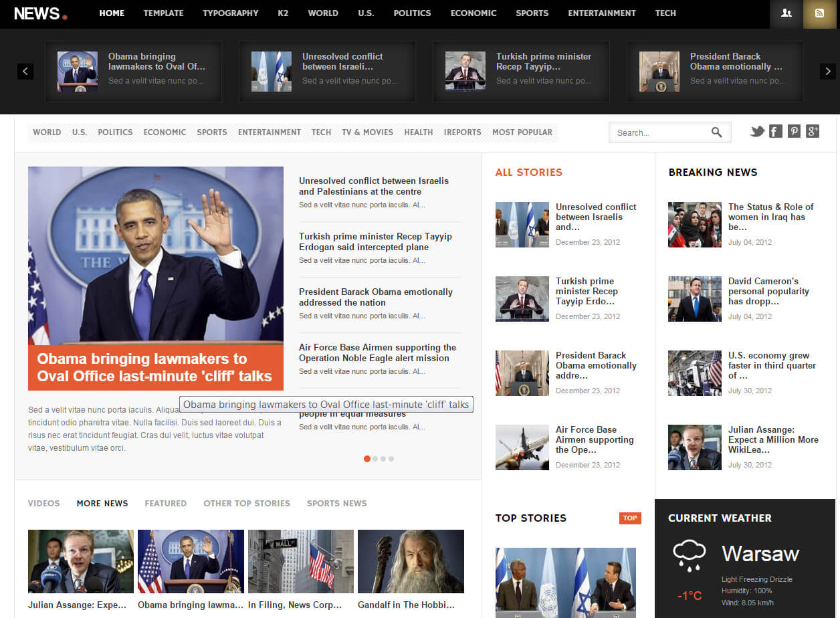Click the freezing drizzle weather icon
The image size is (840, 618).
[x=690, y=553]
